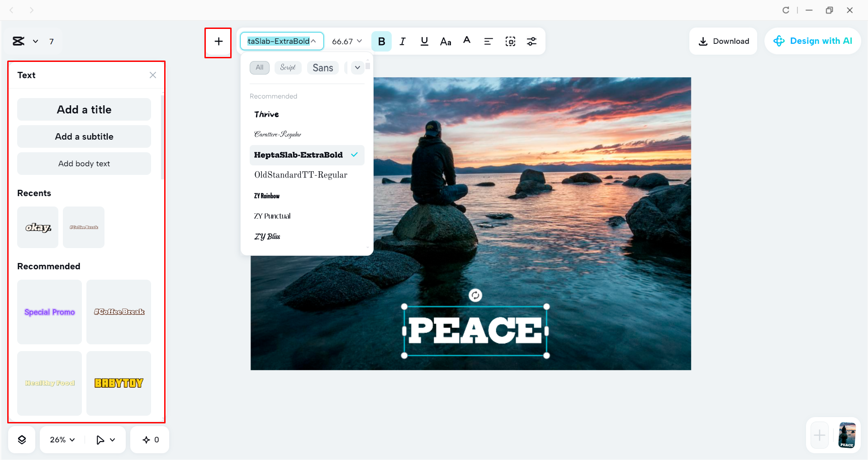The width and height of the screenshot is (868, 460).
Task: Switch to the Sans font category
Action: 323,67
